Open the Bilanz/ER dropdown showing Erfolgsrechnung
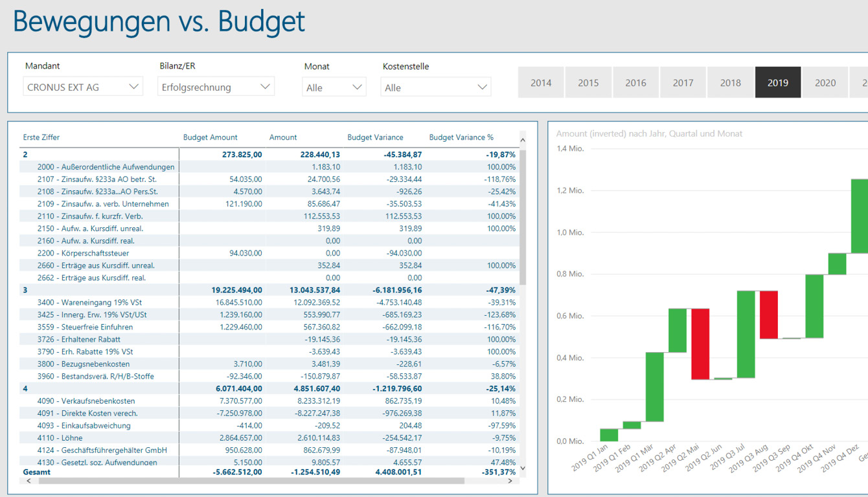The width and height of the screenshot is (868, 497). point(216,87)
